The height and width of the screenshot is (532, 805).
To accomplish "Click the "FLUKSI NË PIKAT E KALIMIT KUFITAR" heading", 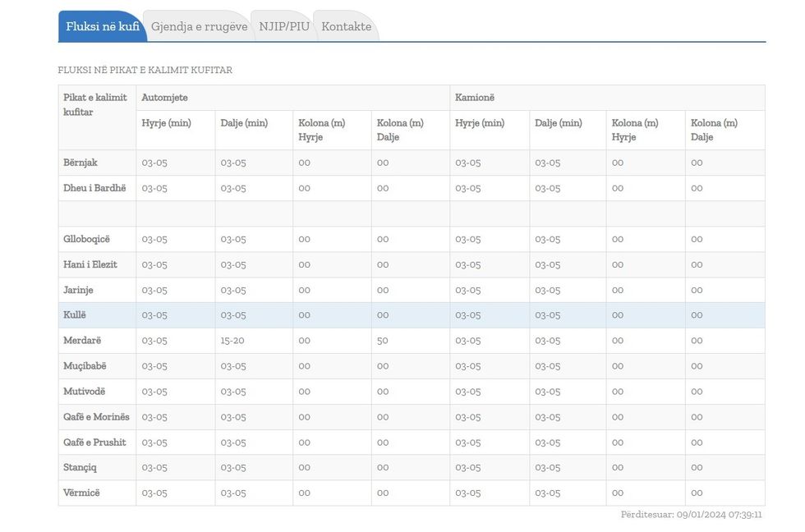I will pyautogui.click(x=144, y=70).
